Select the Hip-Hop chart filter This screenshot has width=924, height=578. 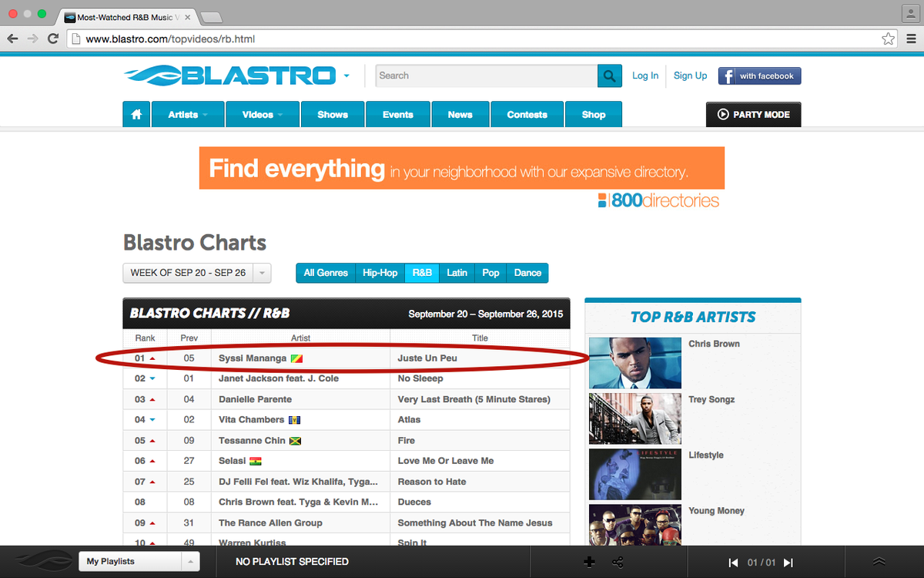click(380, 273)
